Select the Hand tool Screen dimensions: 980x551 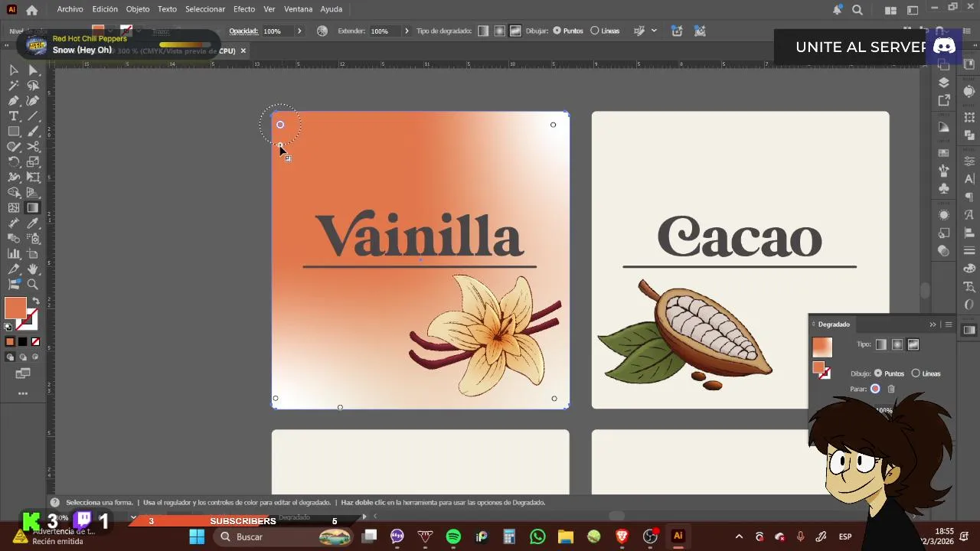click(x=33, y=269)
